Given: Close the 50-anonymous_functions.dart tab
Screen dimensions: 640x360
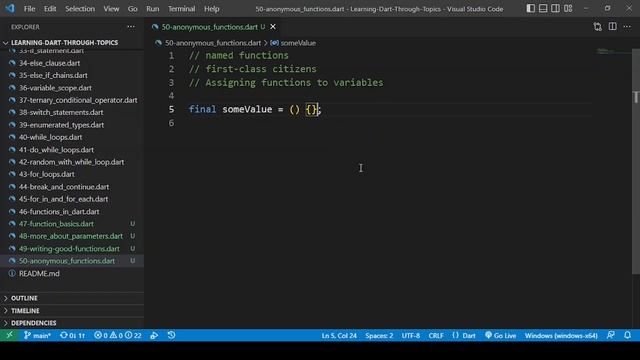Looking at the screenshot, I should coord(273,27).
